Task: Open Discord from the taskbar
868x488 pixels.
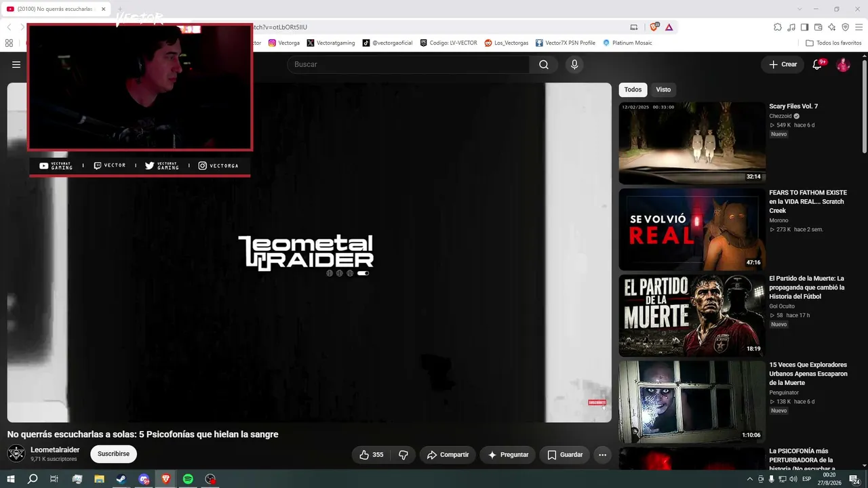Action: pyautogui.click(x=143, y=479)
